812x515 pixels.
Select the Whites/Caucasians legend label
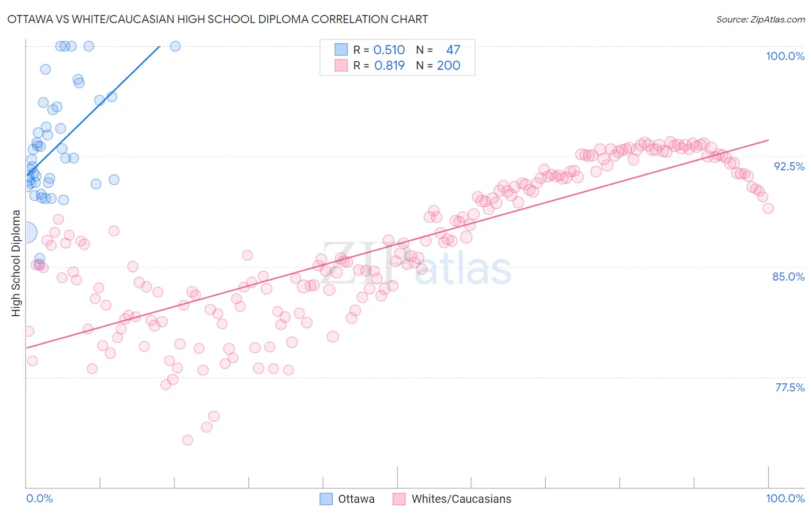click(x=461, y=499)
